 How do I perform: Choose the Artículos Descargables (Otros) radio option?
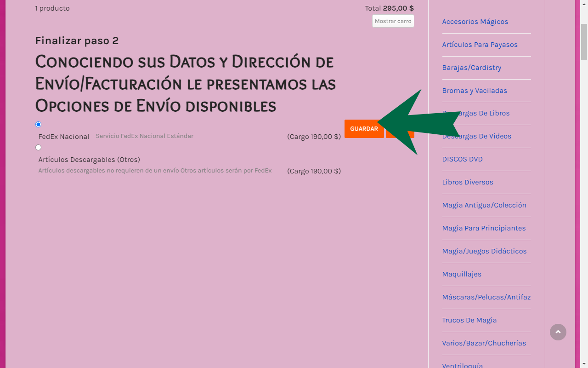click(x=39, y=148)
